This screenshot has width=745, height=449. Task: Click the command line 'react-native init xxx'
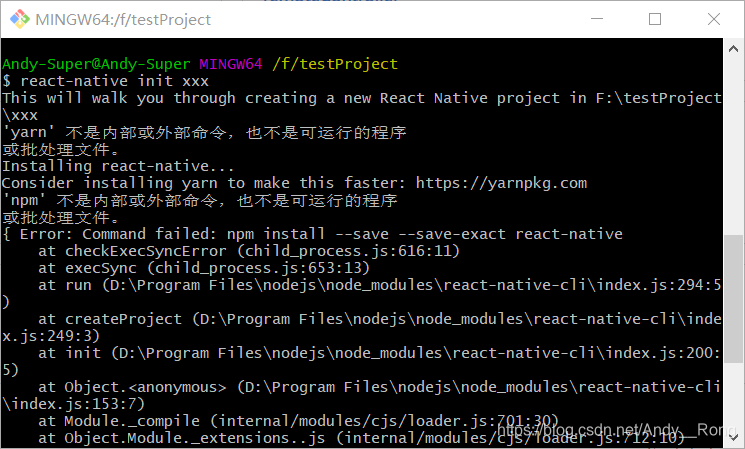click(x=114, y=81)
